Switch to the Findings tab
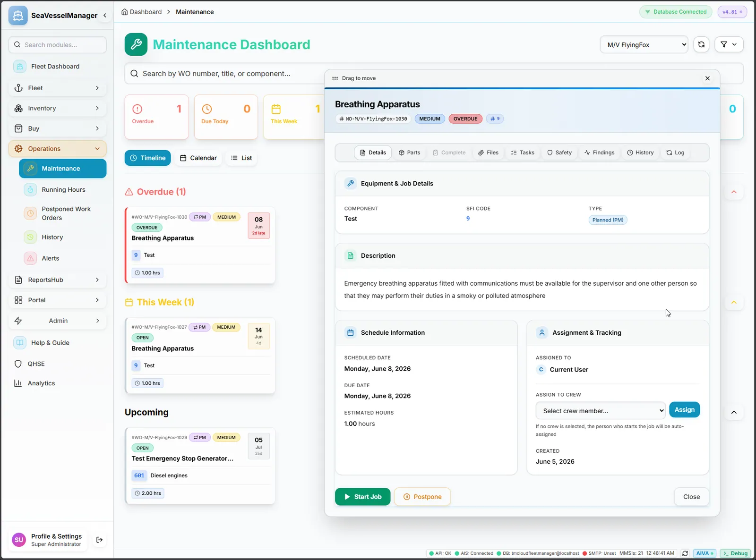The image size is (756, 560). (599, 153)
